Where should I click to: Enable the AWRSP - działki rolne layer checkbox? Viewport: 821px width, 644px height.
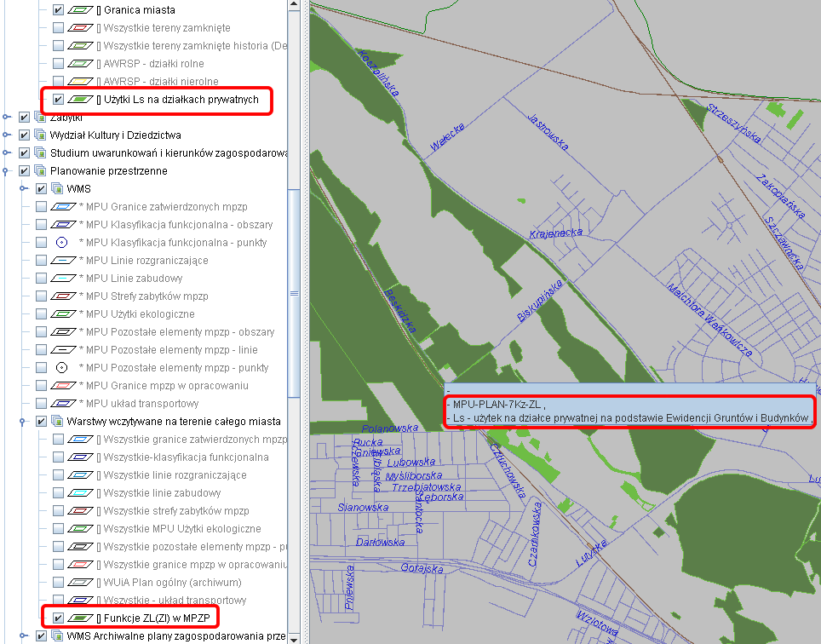click(x=58, y=64)
